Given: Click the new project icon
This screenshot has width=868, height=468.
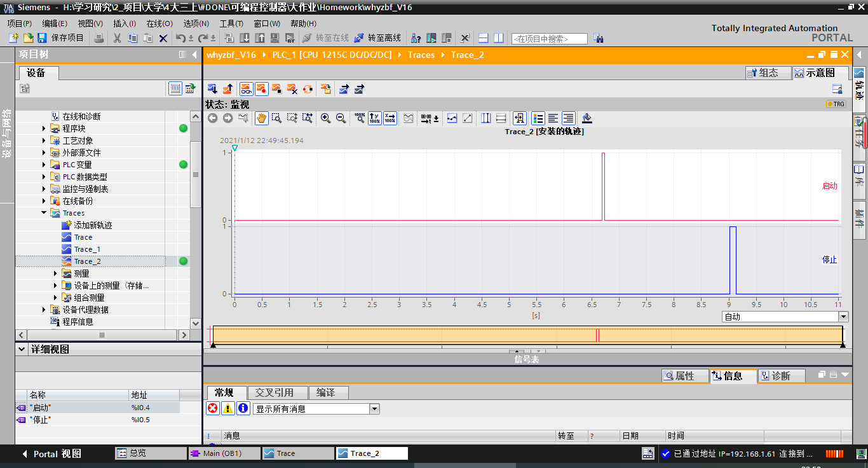Looking at the screenshot, I should click(13, 38).
